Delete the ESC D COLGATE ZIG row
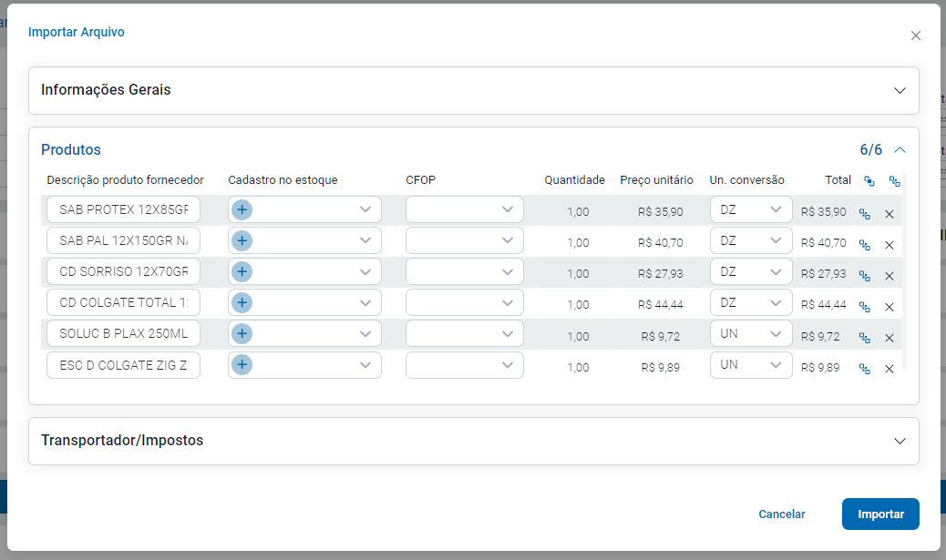The height and width of the screenshot is (560, 946). tap(889, 369)
